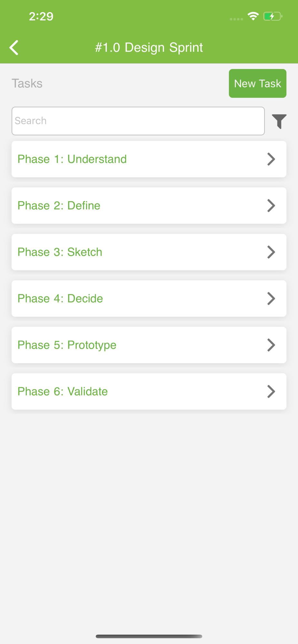The image size is (298, 644).
Task: Select the Phase 4: Decide label
Action: (x=60, y=298)
